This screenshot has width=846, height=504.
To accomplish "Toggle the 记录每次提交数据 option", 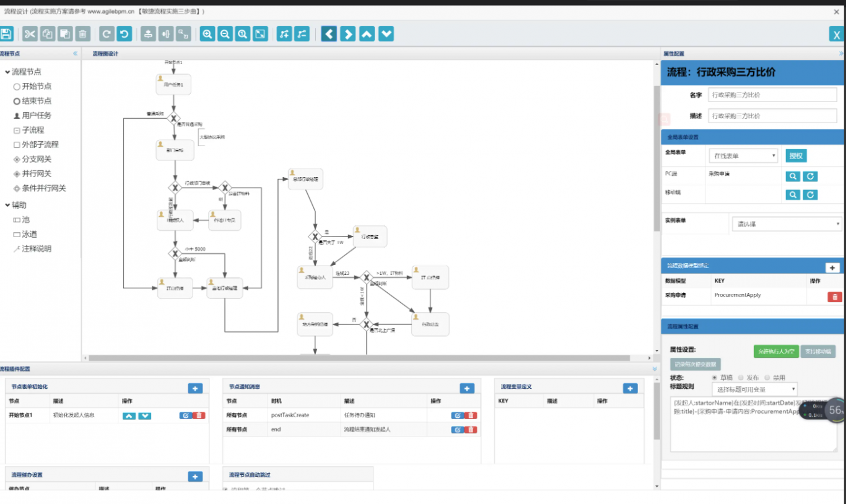I will (696, 365).
